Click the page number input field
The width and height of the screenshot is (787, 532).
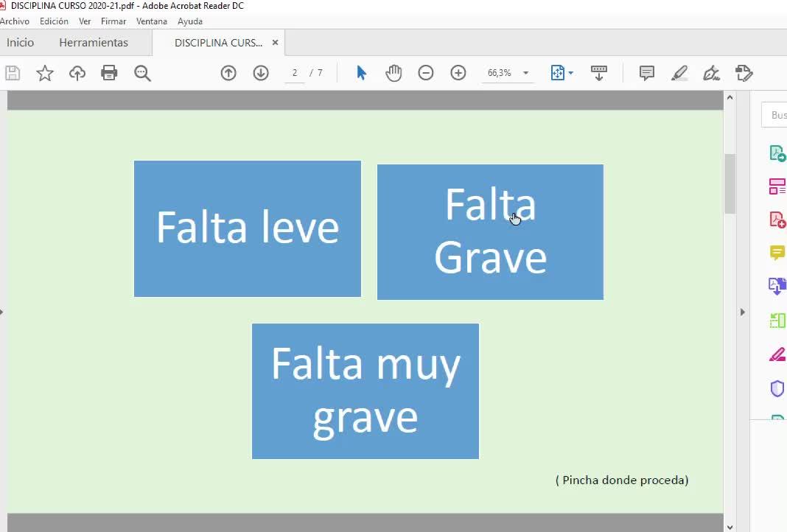click(x=295, y=73)
